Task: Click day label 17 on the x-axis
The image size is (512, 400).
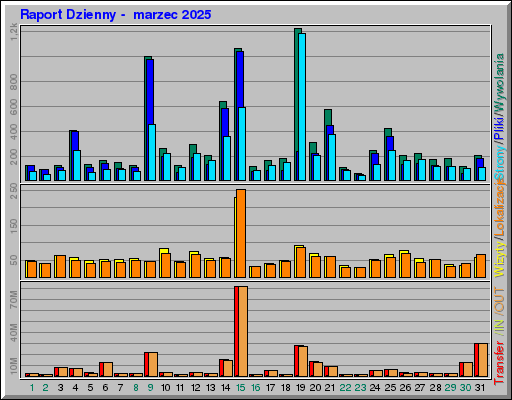Action: pos(271,388)
